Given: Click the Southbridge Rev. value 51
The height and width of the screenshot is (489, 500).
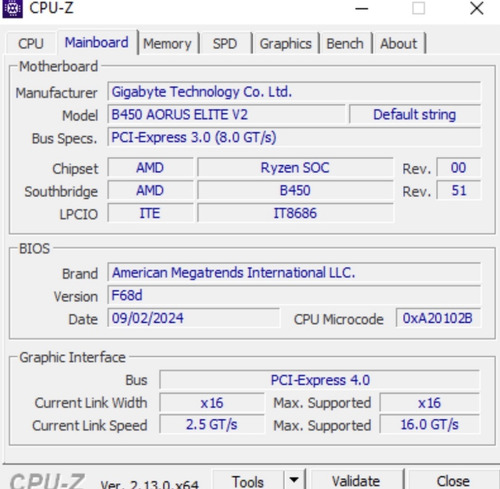Looking at the screenshot, I should click(458, 190).
